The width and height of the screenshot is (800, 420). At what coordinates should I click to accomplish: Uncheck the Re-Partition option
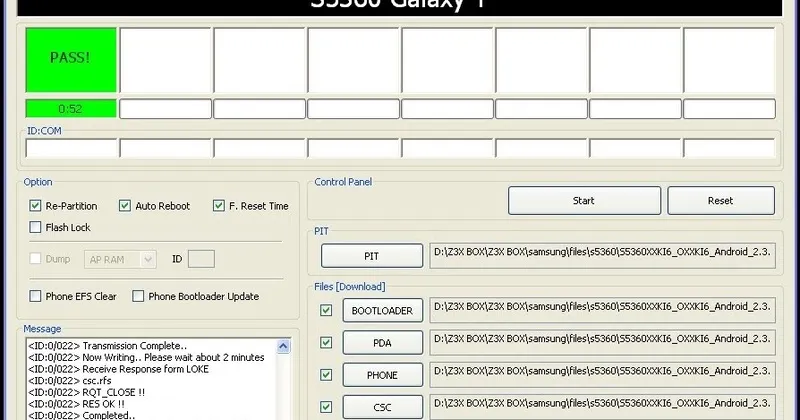point(36,206)
